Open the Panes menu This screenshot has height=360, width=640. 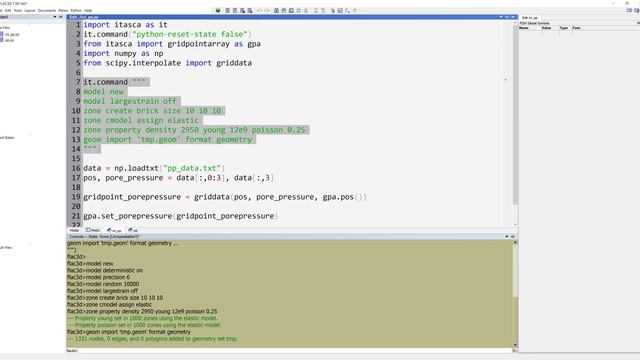click(x=63, y=11)
